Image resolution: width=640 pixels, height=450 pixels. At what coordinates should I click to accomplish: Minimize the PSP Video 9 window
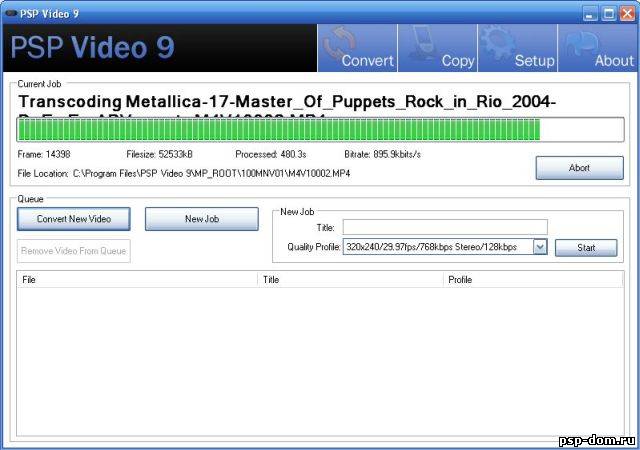pyautogui.click(x=591, y=12)
